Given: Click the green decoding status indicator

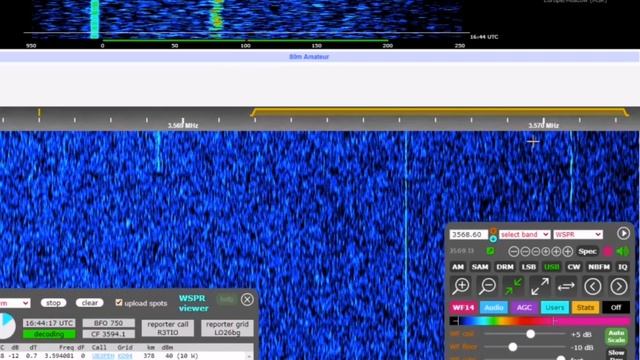Looking at the screenshot, I should 49,334.
